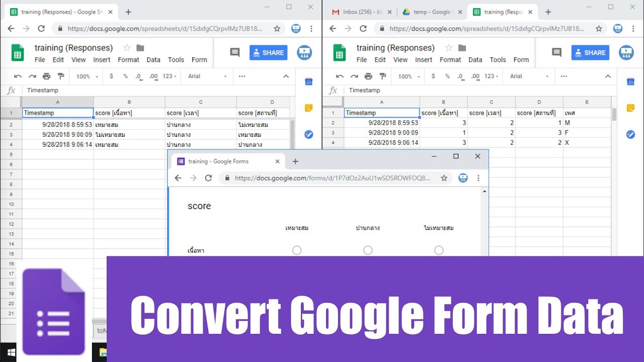Open Data menu in right Sheets window

[475, 60]
